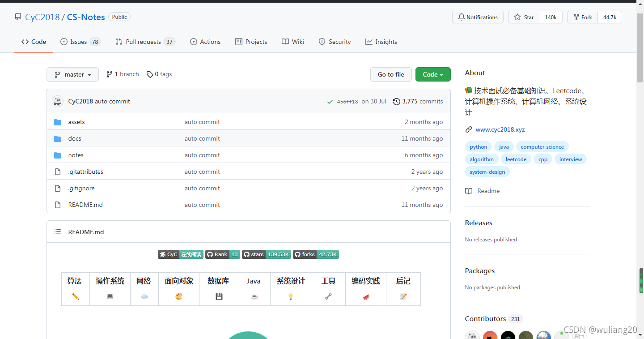Click the book icon beside Readme
Image resolution: width=644 pixels, height=339 pixels.
point(468,191)
